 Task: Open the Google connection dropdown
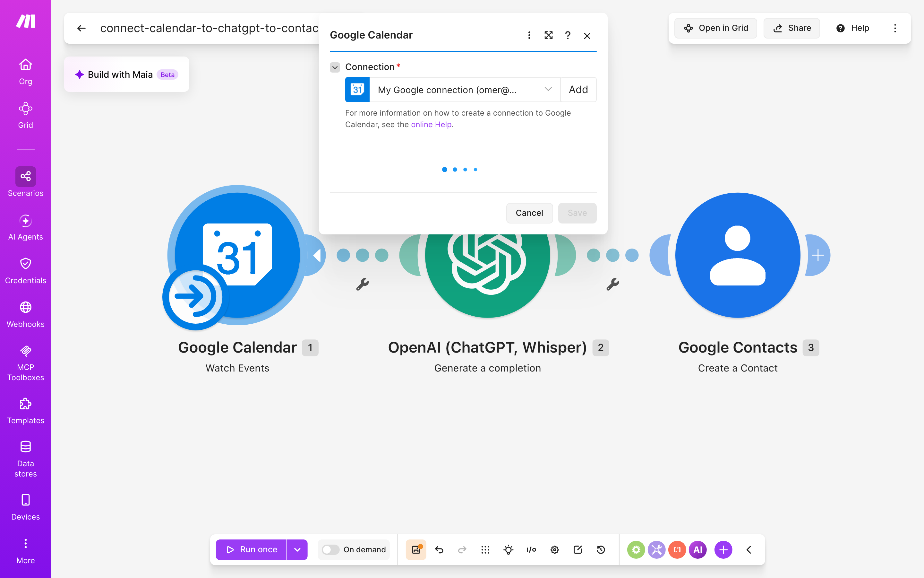[x=465, y=90]
